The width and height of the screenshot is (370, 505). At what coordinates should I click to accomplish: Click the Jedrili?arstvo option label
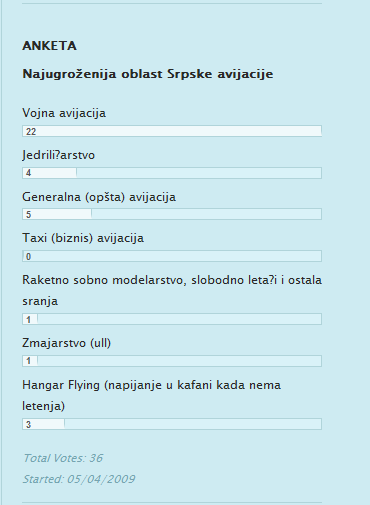59,155
